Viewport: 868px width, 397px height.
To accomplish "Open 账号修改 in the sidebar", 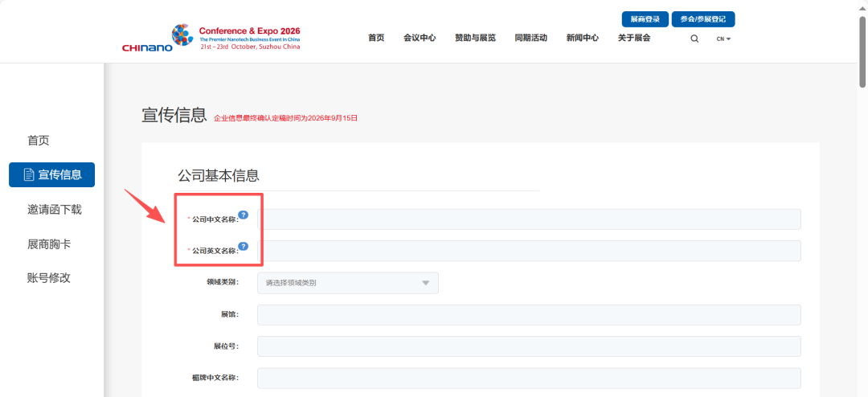I will pyautogui.click(x=49, y=277).
